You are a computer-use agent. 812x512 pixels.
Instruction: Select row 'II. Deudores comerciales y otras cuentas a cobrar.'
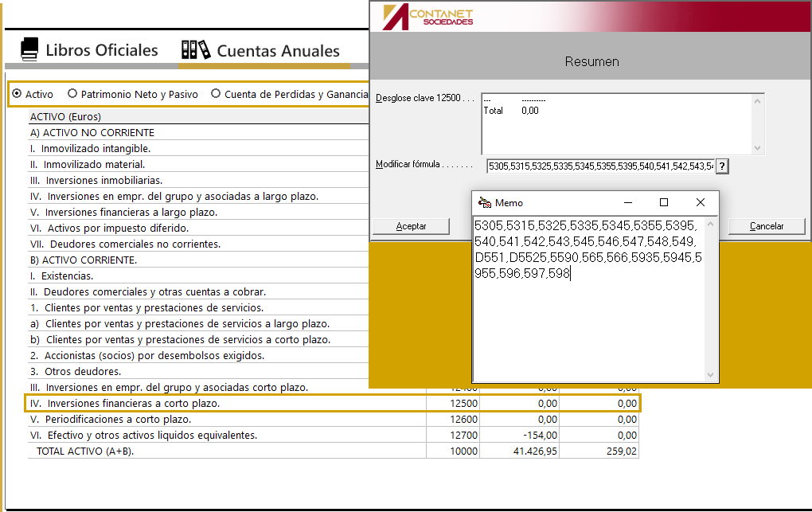point(198,292)
